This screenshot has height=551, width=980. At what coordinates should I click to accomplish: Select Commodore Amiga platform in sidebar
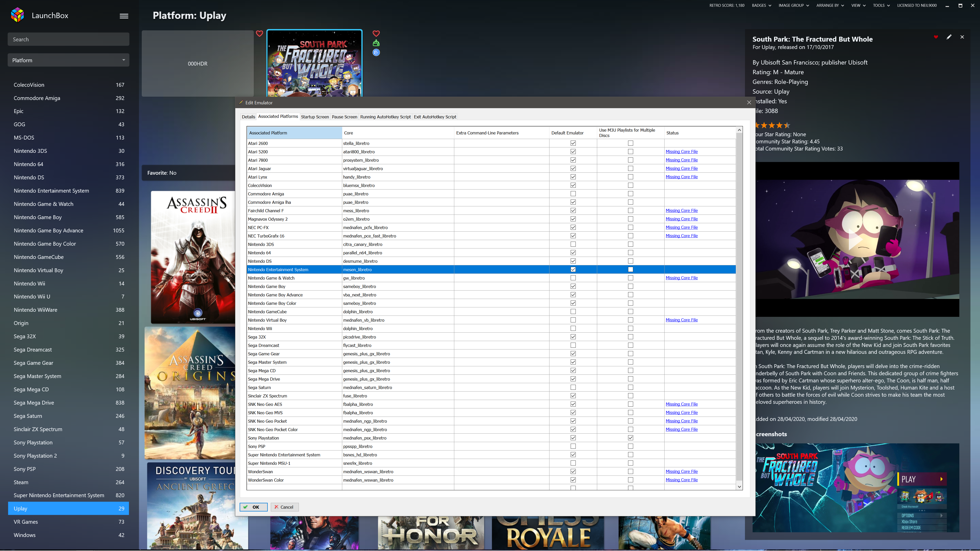(68, 98)
